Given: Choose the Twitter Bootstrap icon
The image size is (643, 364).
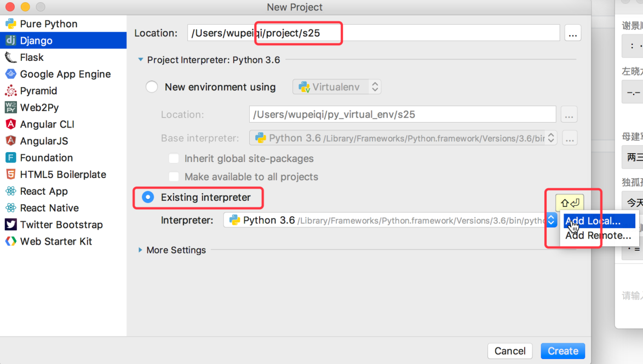Looking at the screenshot, I should pos(10,224).
